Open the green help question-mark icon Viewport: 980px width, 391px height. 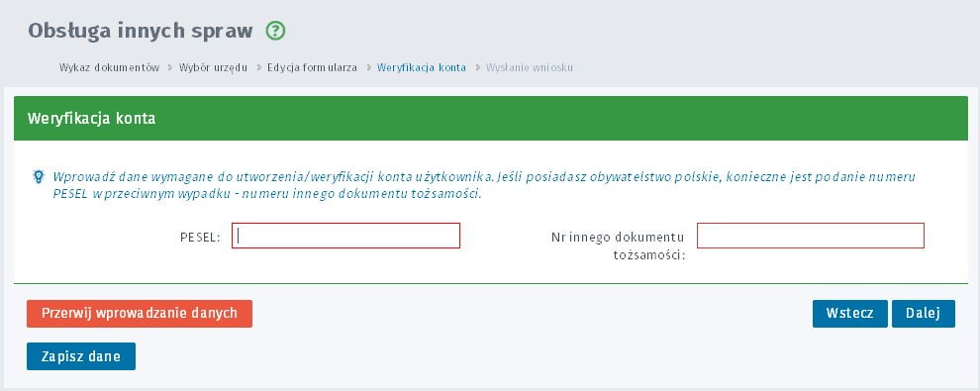(x=275, y=31)
